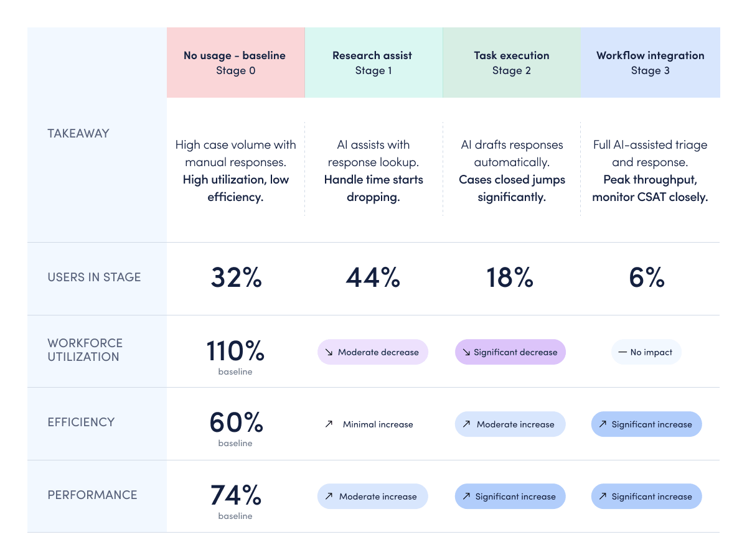The width and height of the screenshot is (747, 560).
Task: Select the Task execution Stage 2 header
Action: coord(512,63)
